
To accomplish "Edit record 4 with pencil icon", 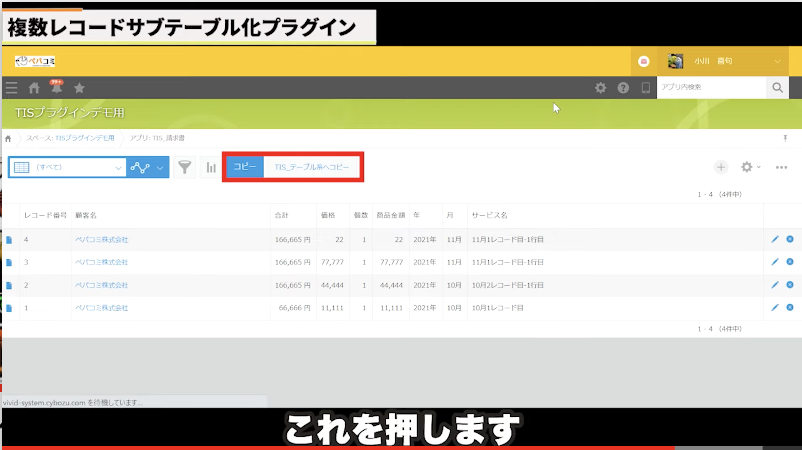I will 774,240.
